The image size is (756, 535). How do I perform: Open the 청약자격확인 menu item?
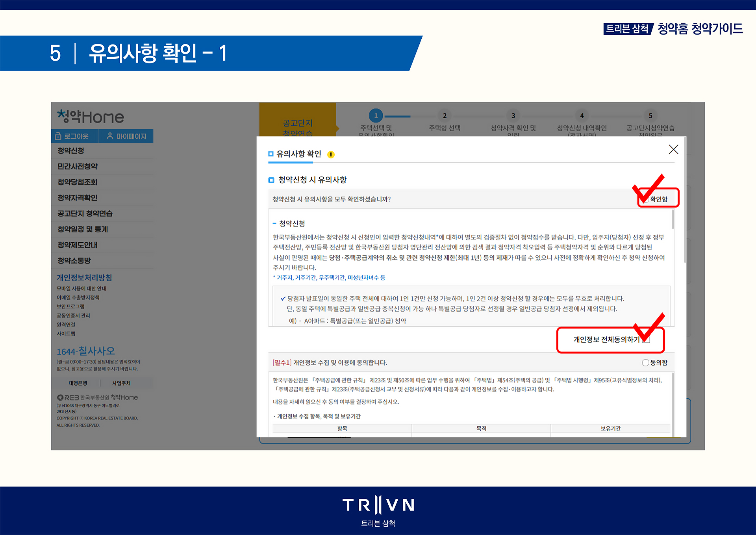pos(78,198)
